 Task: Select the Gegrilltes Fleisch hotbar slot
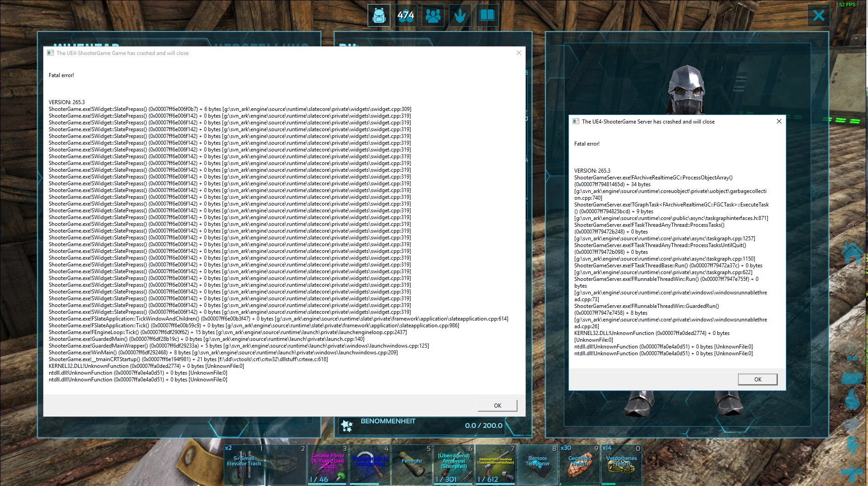pos(580,465)
